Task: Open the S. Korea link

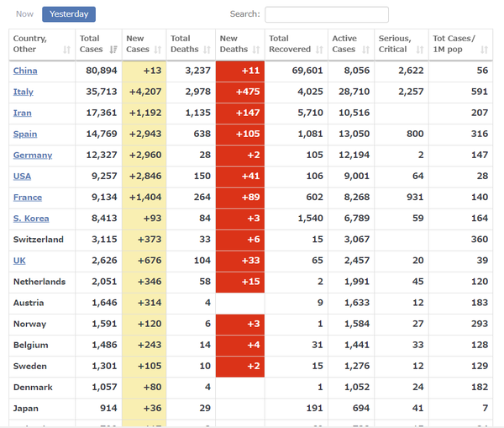Action: coord(30,219)
